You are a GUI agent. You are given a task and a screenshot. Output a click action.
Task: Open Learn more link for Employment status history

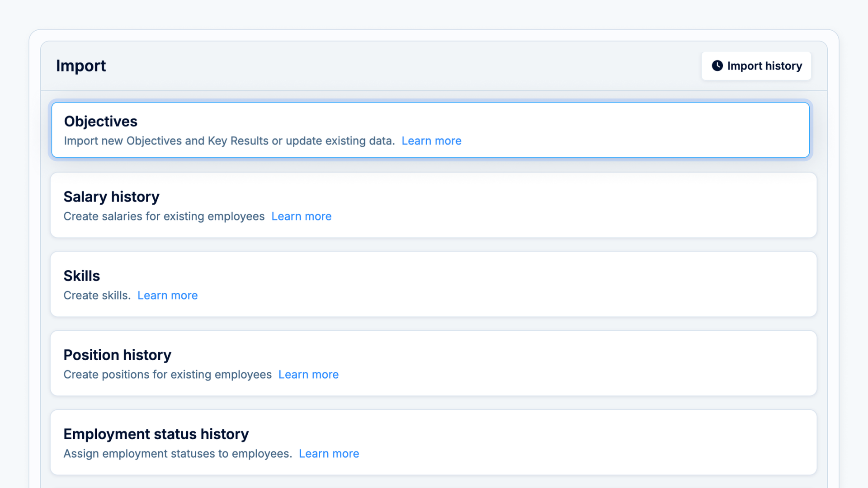point(329,454)
